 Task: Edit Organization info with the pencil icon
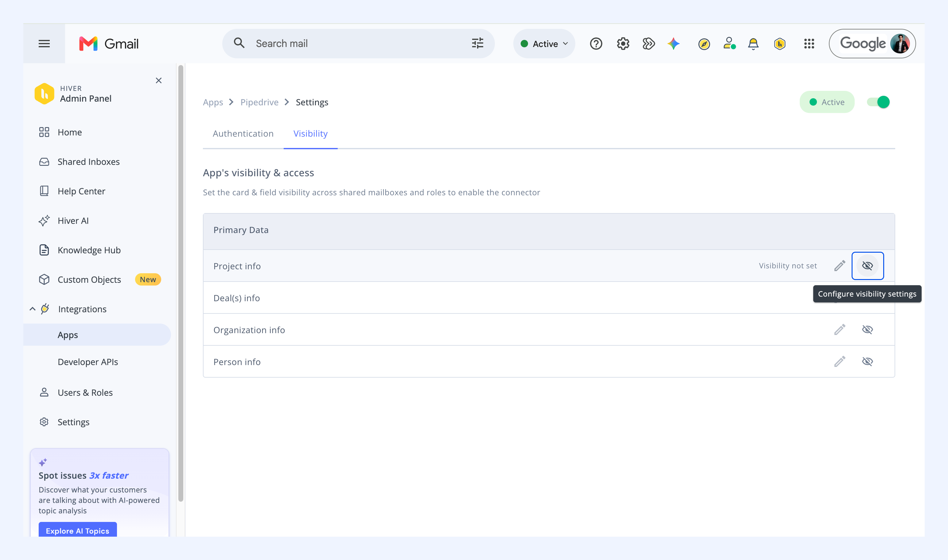[x=840, y=329]
